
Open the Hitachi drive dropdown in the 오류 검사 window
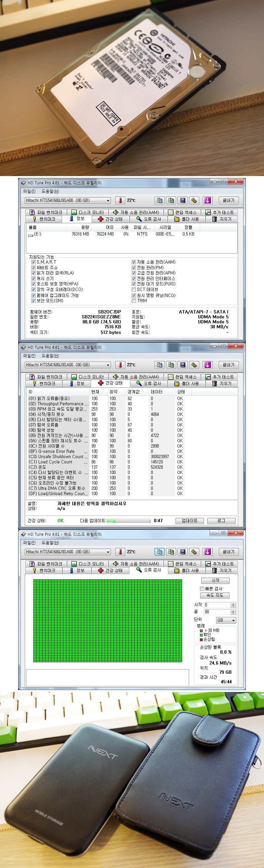(68, 552)
